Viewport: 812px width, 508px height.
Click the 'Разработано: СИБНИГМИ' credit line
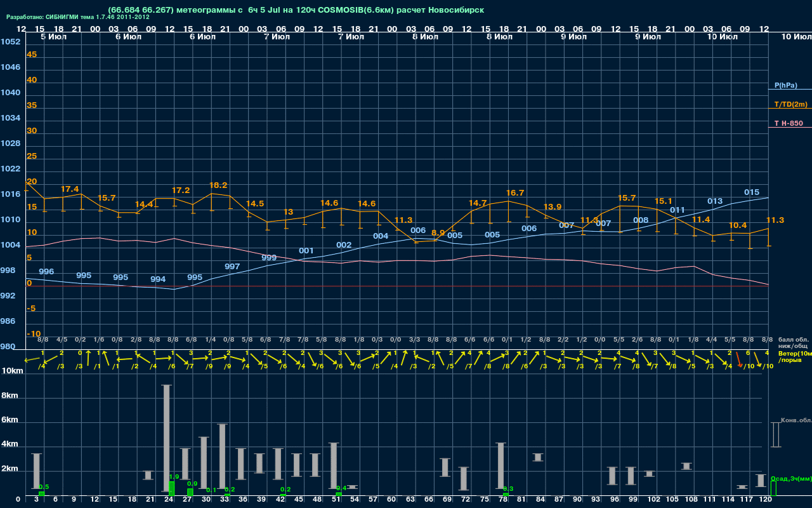click(x=78, y=17)
